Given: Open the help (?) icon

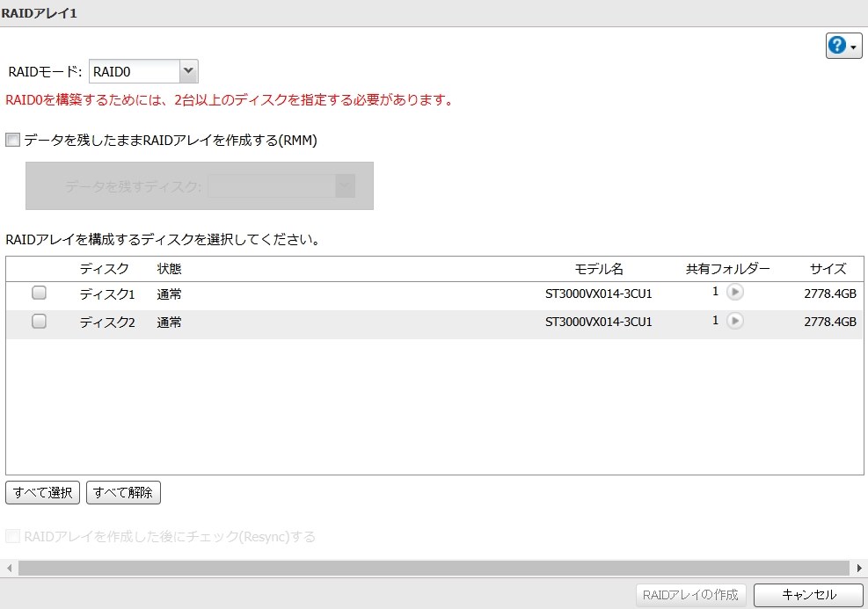Looking at the screenshot, I should (836, 45).
